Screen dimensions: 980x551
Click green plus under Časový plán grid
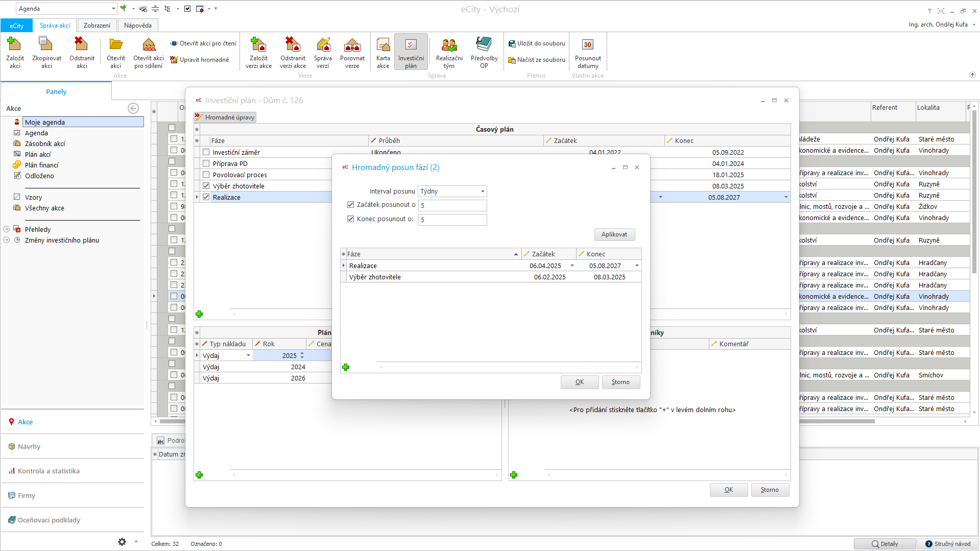[199, 314]
